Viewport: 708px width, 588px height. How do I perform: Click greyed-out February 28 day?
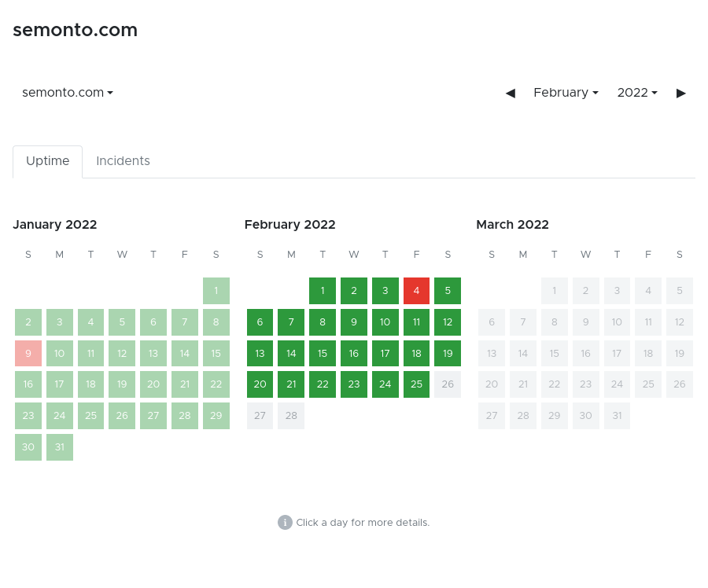point(291,416)
